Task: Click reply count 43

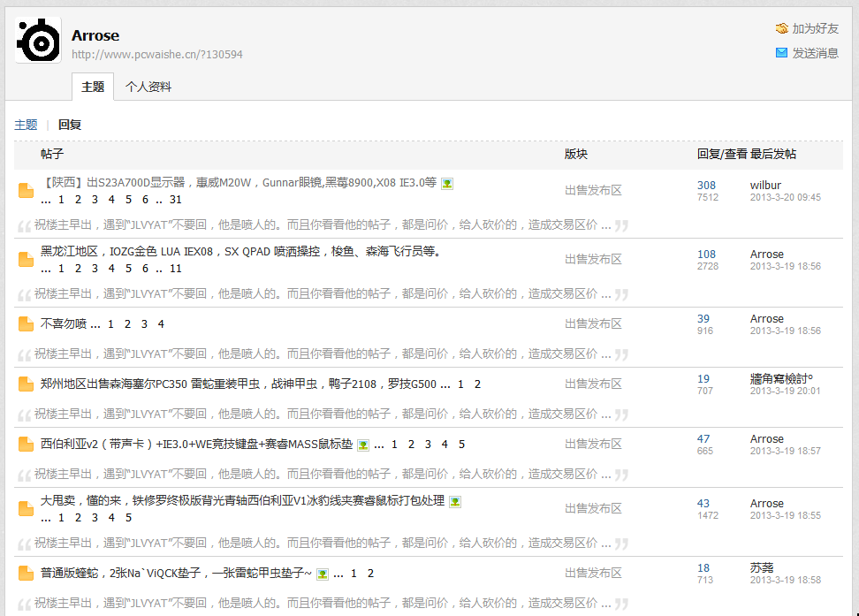Action: 703,503
